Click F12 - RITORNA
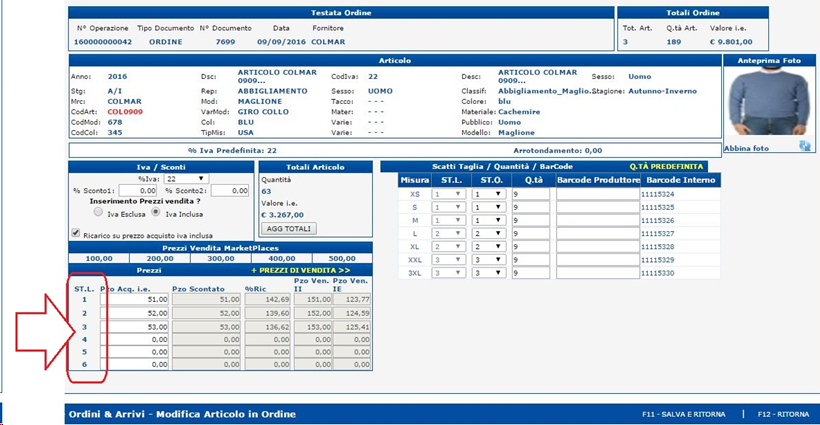Image resolution: width=820 pixels, height=425 pixels. pos(783,414)
